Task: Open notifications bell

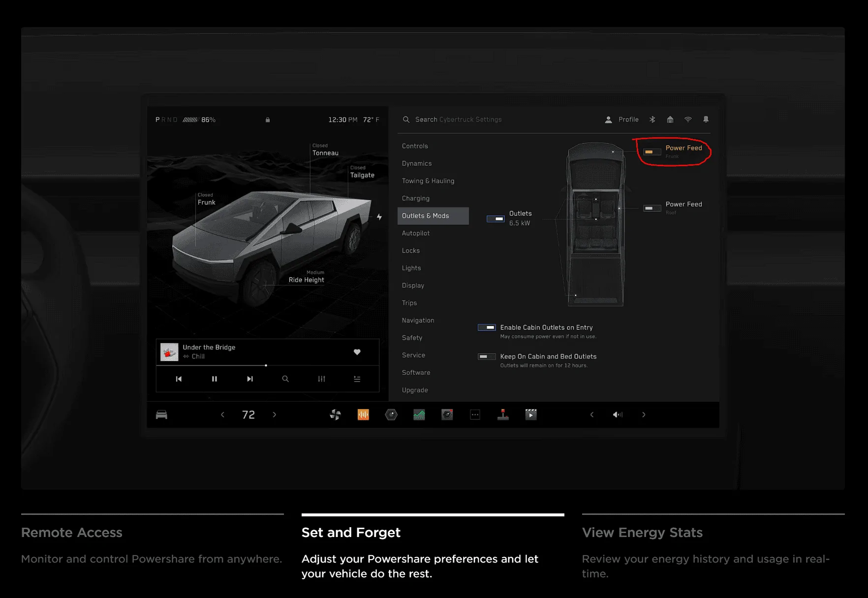Action: pyautogui.click(x=706, y=120)
